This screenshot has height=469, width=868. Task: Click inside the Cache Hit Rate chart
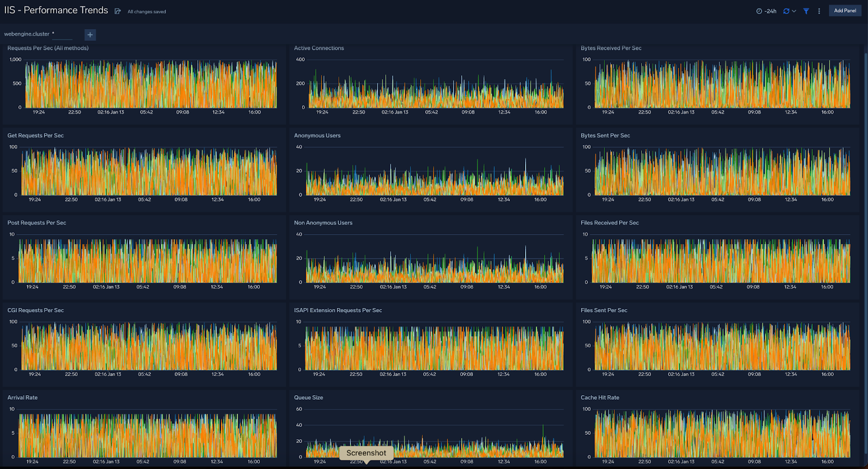pyautogui.click(x=722, y=434)
